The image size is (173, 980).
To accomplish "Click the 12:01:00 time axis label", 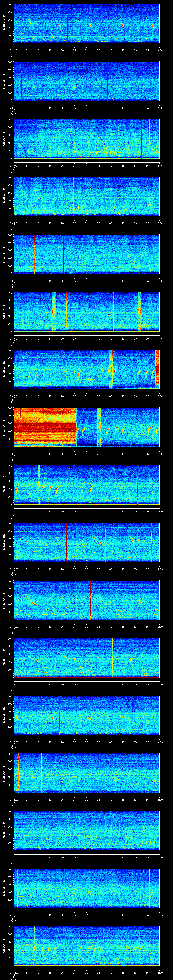I will tap(13, 50).
